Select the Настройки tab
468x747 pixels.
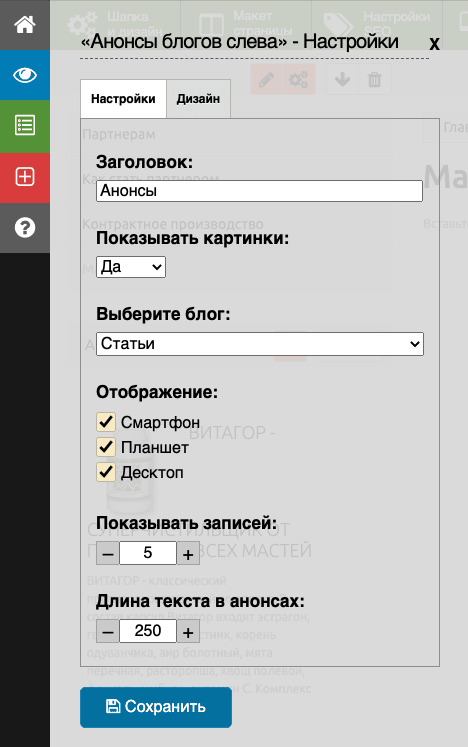click(123, 99)
